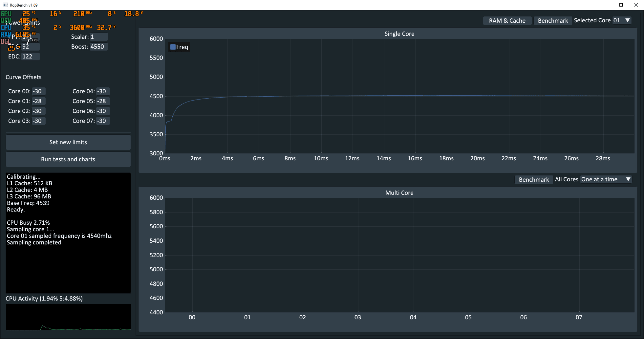Click Set new limits button
Image resolution: width=644 pixels, height=339 pixels.
point(68,142)
